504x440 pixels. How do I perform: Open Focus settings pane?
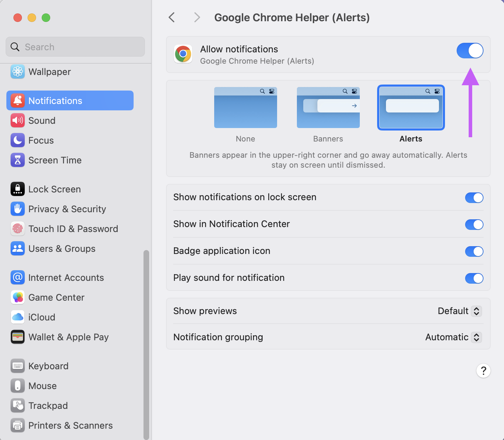(70, 140)
